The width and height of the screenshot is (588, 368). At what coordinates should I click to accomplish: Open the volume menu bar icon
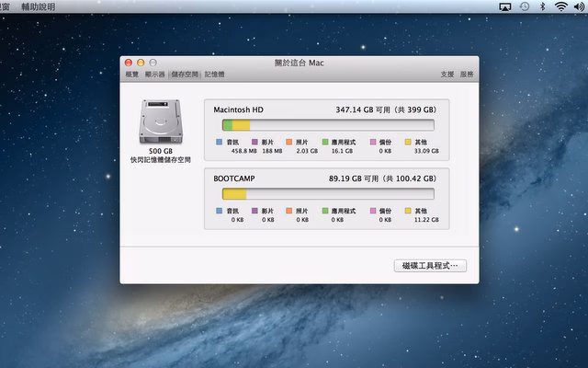[x=579, y=6]
